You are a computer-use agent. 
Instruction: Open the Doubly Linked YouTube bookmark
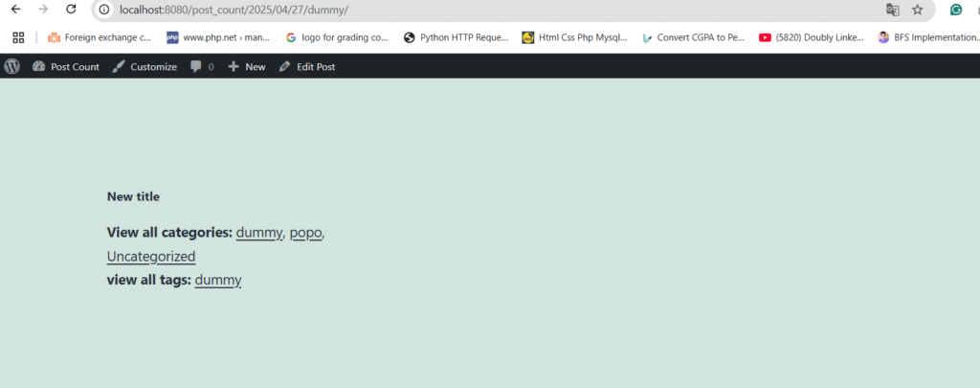812,37
